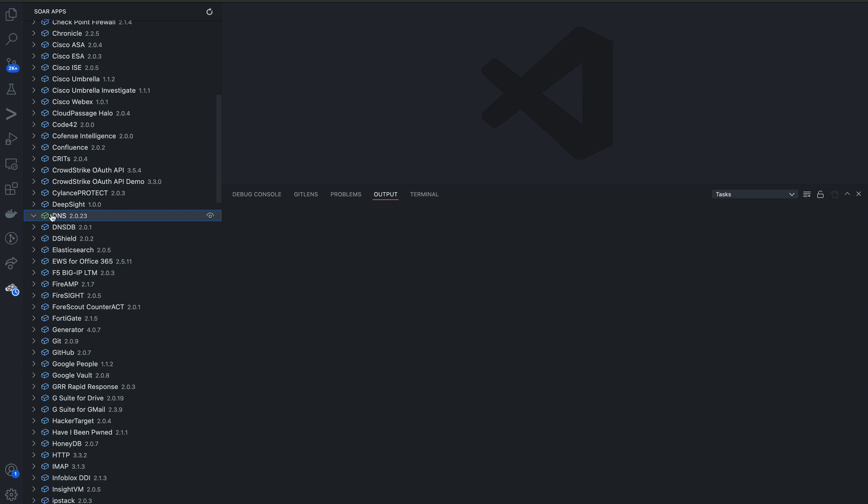Open Remote Explorer view

pos(11,164)
